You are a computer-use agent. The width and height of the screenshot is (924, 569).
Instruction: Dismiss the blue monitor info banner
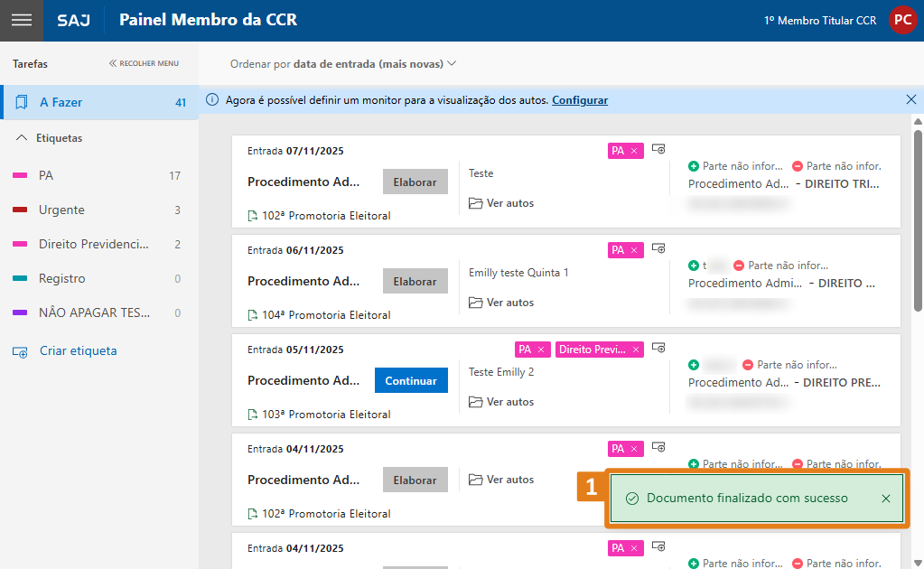pyautogui.click(x=910, y=99)
